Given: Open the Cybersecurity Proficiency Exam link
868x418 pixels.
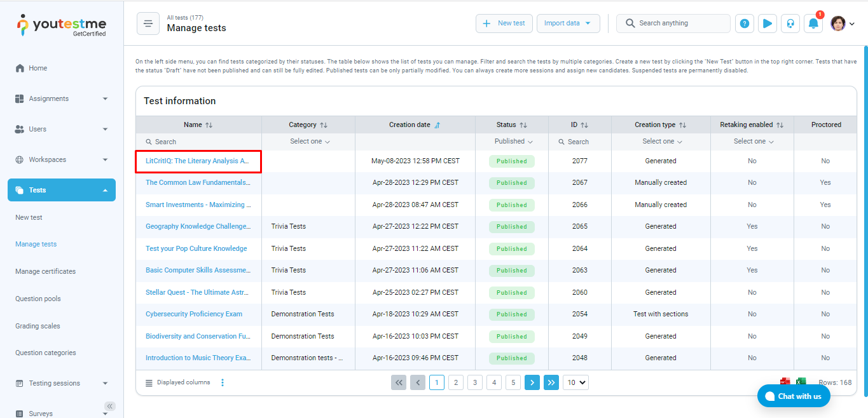Looking at the screenshot, I should click(194, 314).
